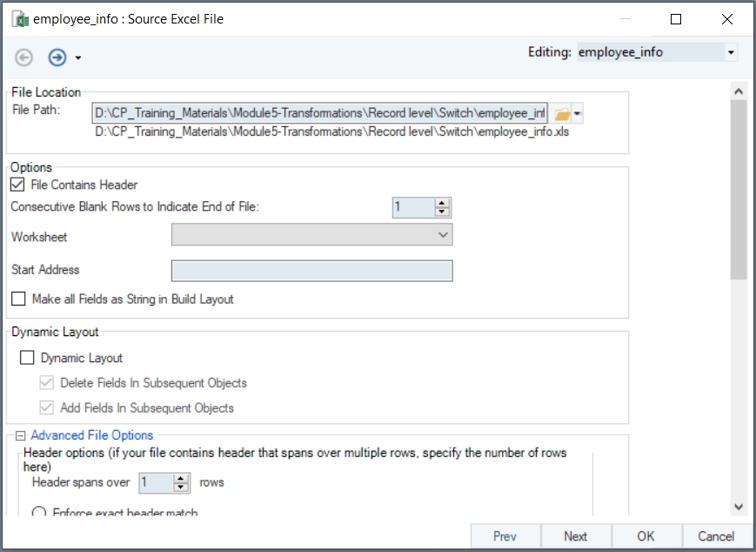
Task: Decrease the Header spans over rows value
Action: tap(181, 487)
